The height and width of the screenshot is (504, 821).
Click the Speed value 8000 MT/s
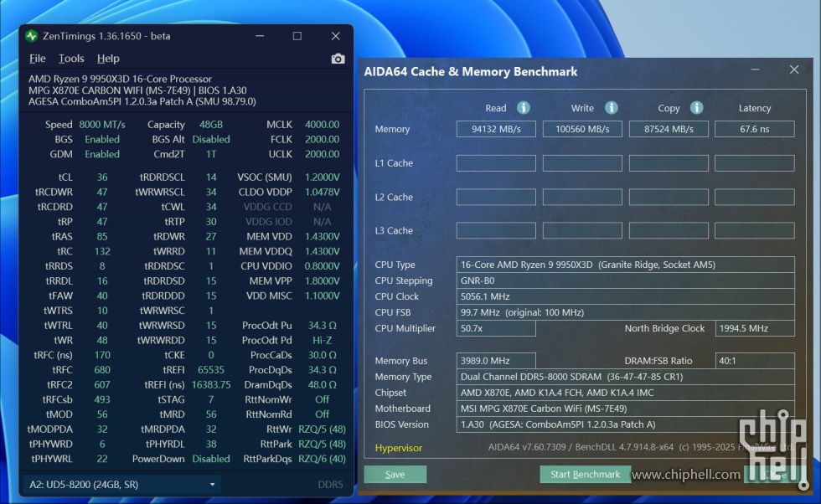(x=102, y=125)
